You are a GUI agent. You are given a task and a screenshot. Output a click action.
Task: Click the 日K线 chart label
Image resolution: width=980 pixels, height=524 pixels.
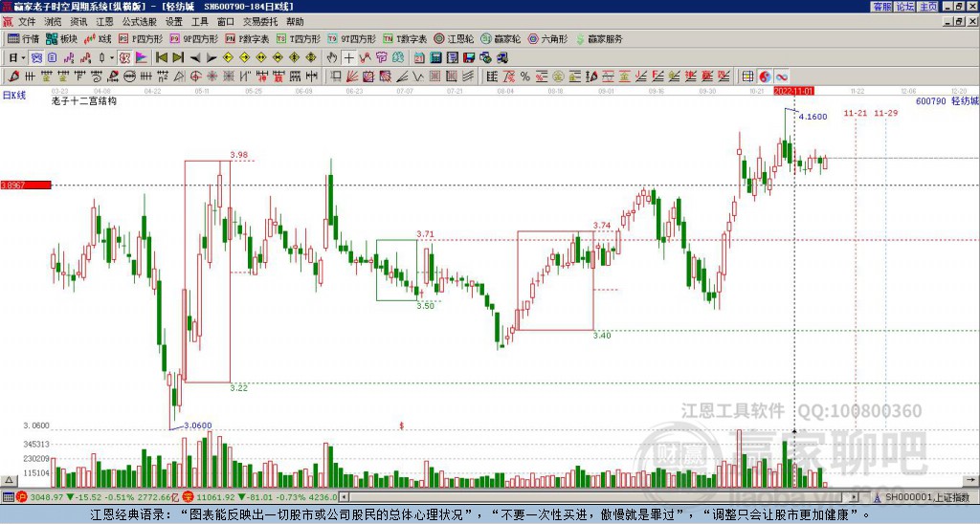pos(13,96)
